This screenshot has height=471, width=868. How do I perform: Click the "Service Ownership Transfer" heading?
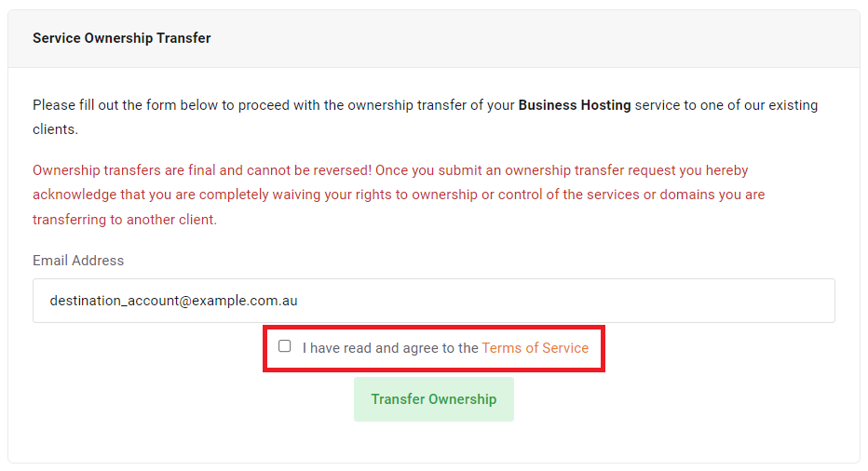(x=122, y=38)
